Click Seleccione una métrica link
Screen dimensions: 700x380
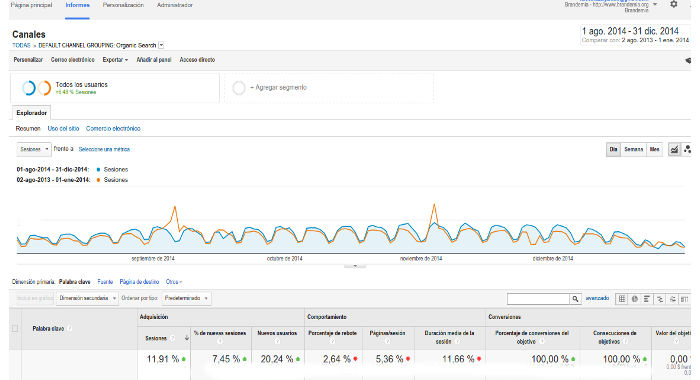[x=104, y=150]
